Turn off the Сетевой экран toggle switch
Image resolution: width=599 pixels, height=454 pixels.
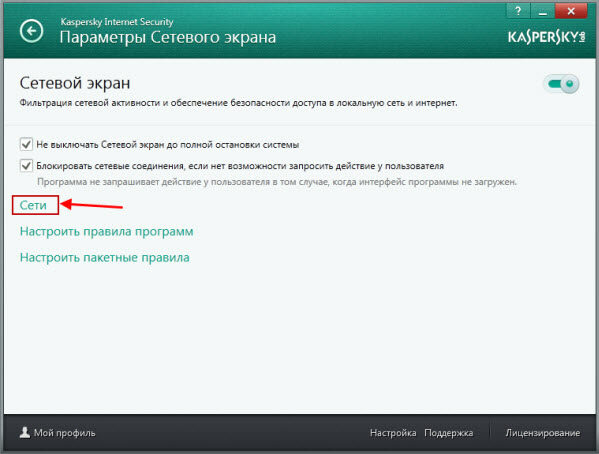point(561,84)
